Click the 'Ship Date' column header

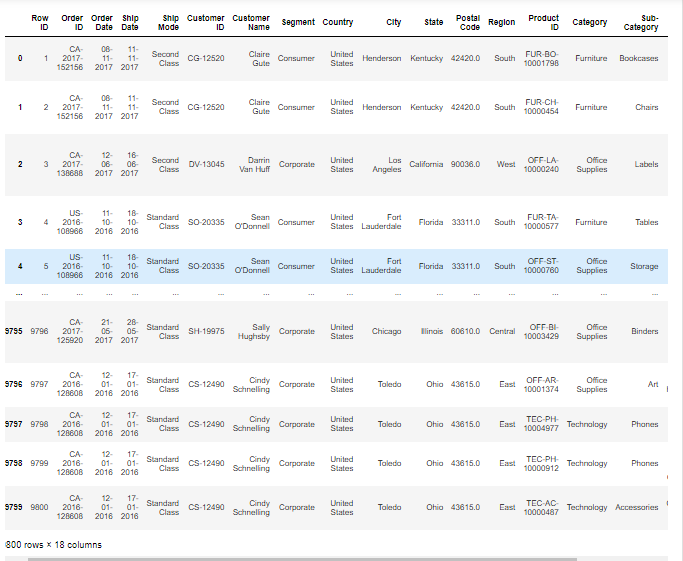coord(130,23)
